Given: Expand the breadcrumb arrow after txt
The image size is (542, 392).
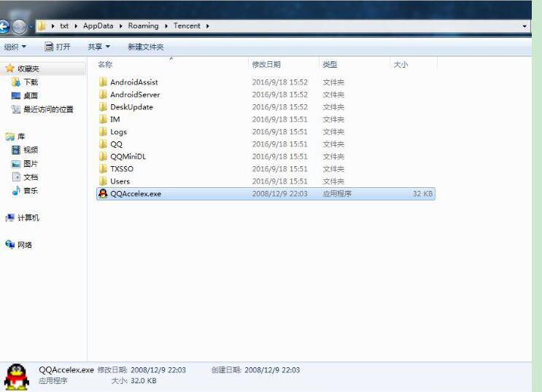Looking at the screenshot, I should point(76,26).
